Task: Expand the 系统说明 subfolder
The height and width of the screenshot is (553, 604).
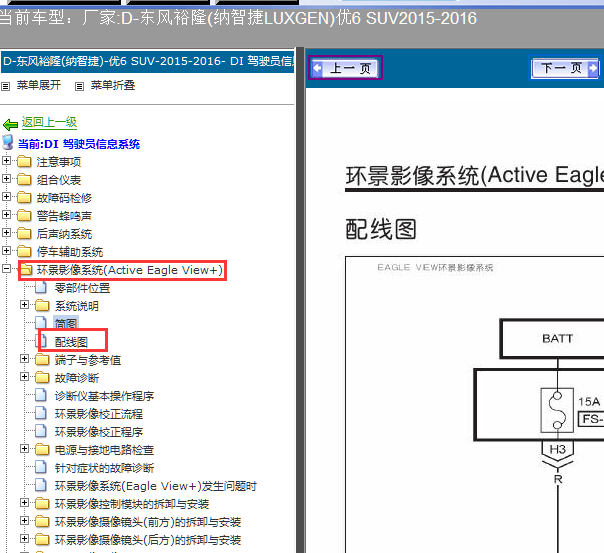Action: 24,305
